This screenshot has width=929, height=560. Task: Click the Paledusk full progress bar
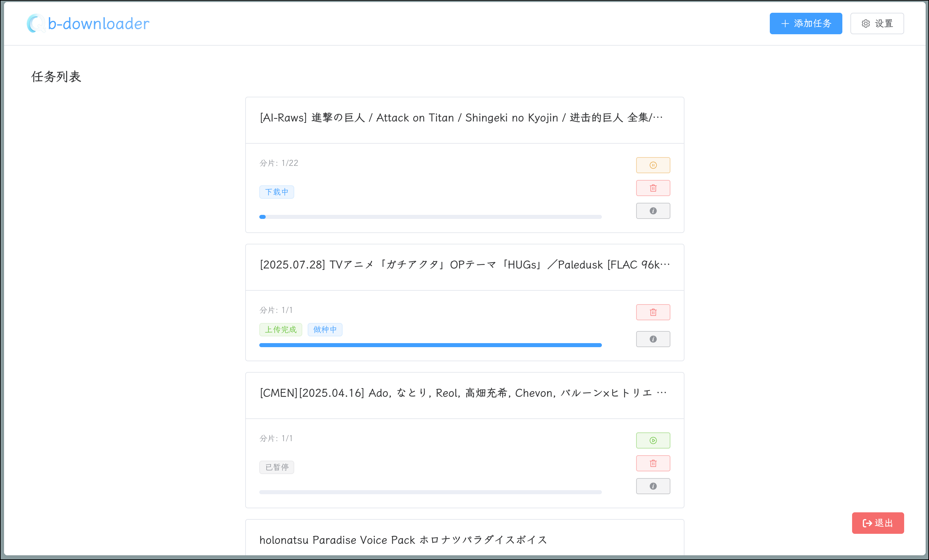(430, 345)
